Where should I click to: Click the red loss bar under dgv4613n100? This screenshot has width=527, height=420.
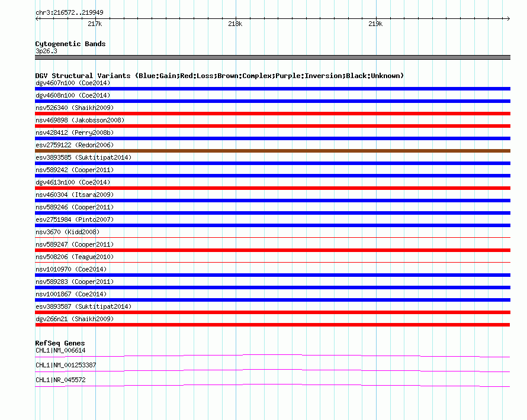click(272, 188)
